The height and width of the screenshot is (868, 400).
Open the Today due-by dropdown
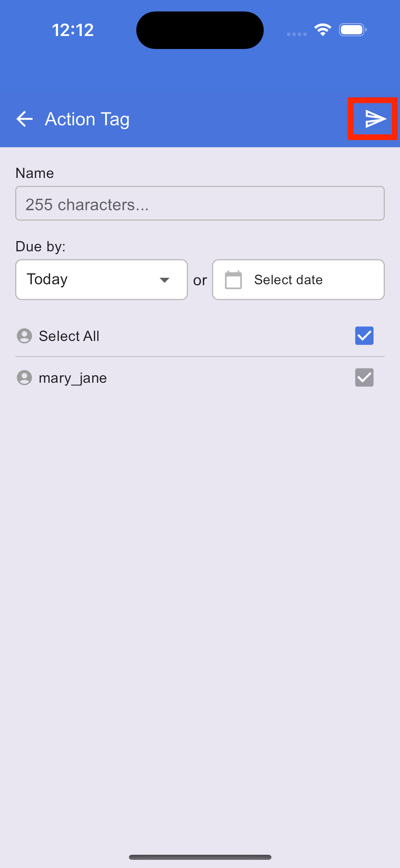pyautogui.click(x=101, y=280)
